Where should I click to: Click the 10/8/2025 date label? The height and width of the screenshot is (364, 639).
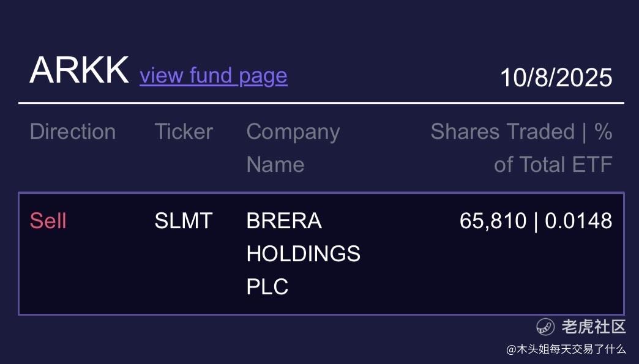(x=556, y=78)
